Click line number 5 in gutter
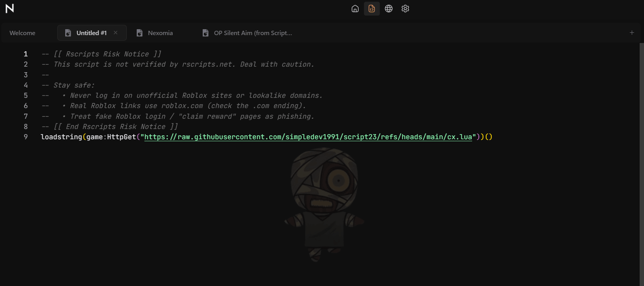The image size is (644, 286). tap(26, 95)
